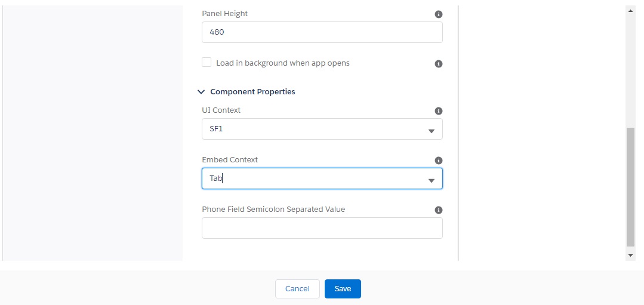The image size is (644, 305).
Task: Click the Load in background when app opens label
Action: pyautogui.click(x=282, y=63)
